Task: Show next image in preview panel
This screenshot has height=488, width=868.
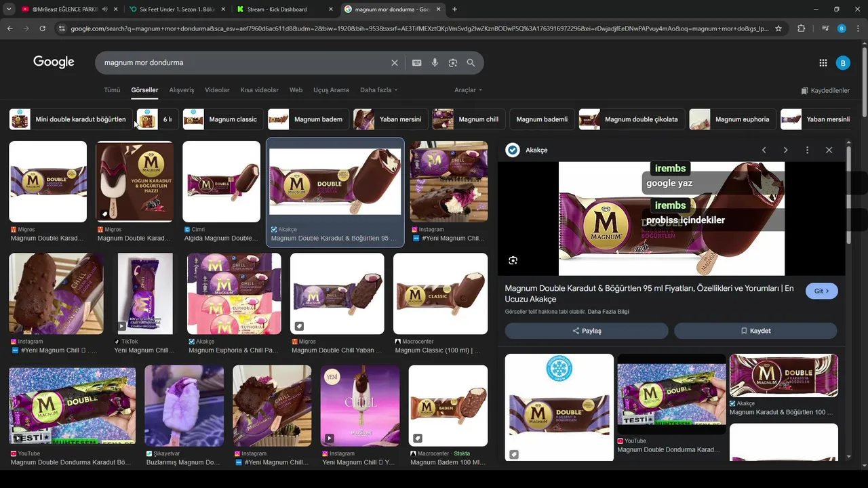Action: click(785, 150)
